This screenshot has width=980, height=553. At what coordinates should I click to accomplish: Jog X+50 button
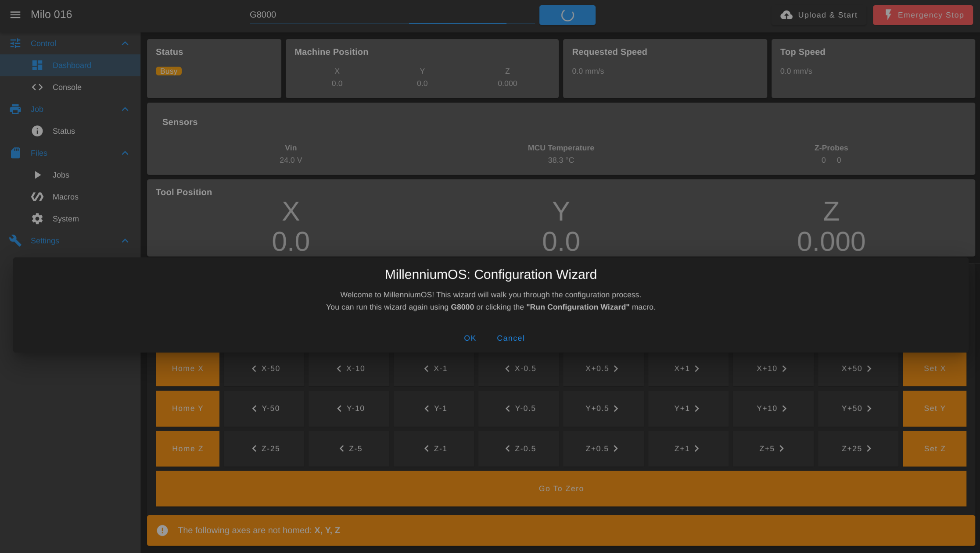tap(858, 369)
